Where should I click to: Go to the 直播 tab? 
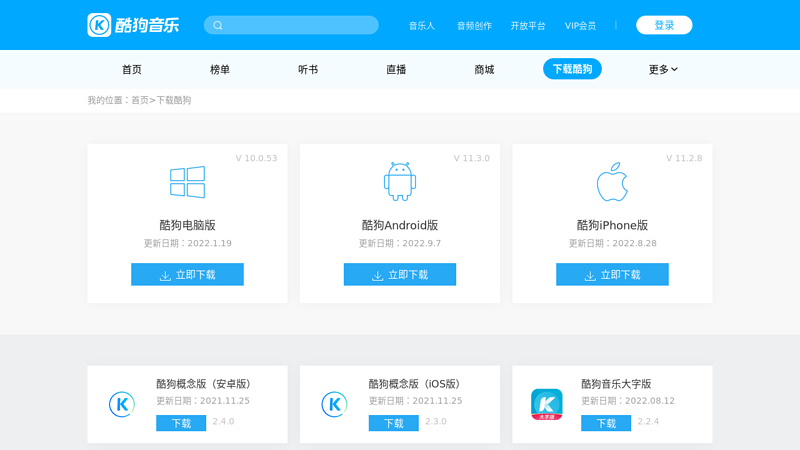coord(396,69)
